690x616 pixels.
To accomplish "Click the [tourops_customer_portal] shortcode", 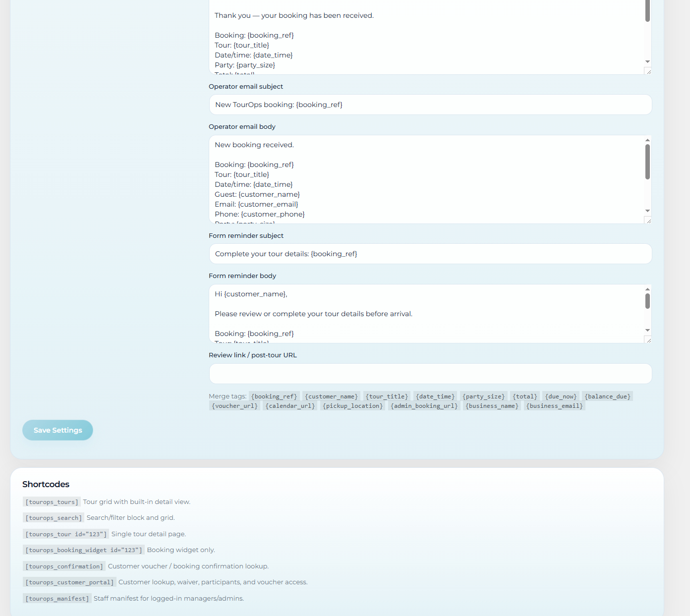I will [x=69, y=582].
